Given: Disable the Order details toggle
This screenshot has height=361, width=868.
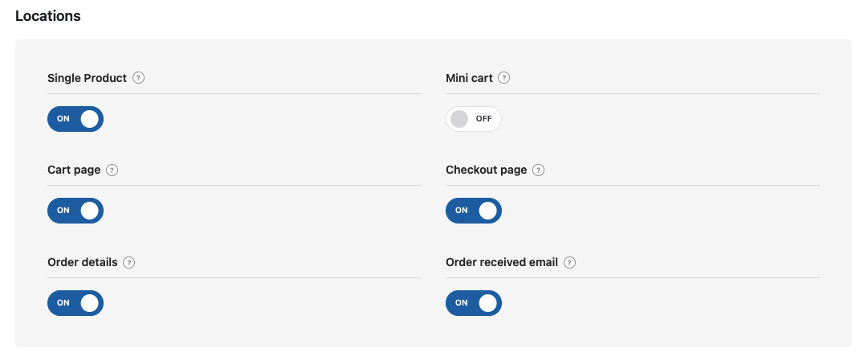Looking at the screenshot, I should click(x=75, y=303).
